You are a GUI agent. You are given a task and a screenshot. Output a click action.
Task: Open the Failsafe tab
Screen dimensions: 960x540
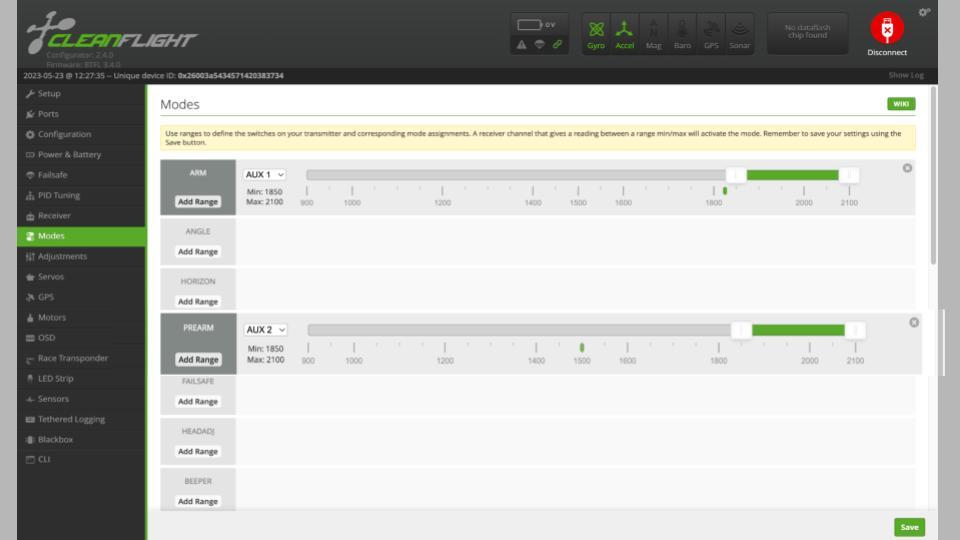click(81, 175)
